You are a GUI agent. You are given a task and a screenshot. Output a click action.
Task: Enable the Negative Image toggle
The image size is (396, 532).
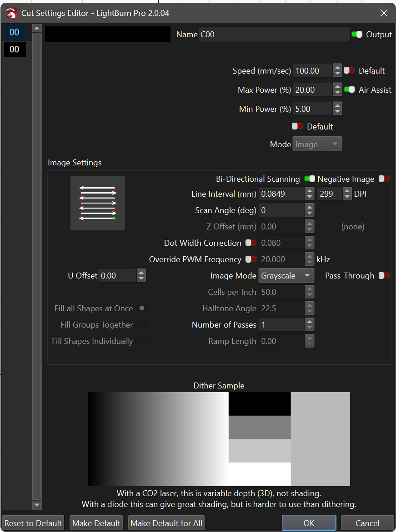[x=384, y=179]
